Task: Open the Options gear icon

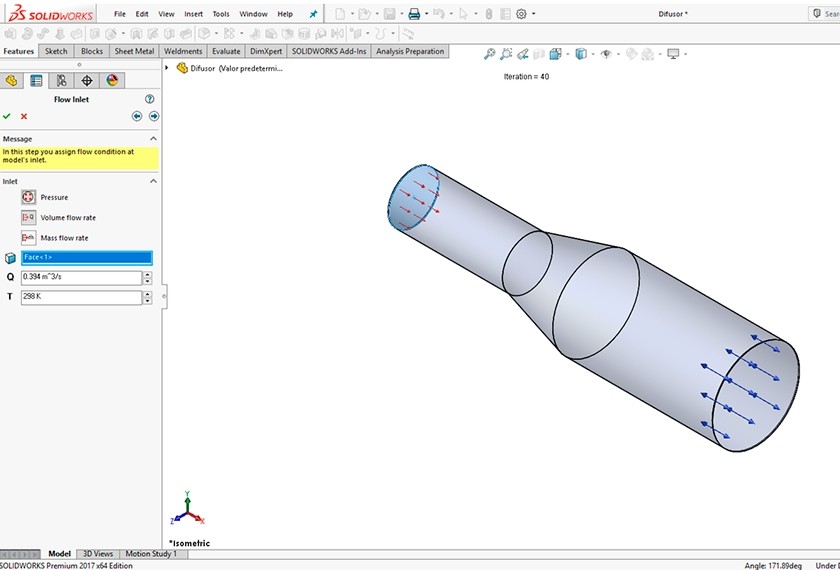Action: point(521,14)
